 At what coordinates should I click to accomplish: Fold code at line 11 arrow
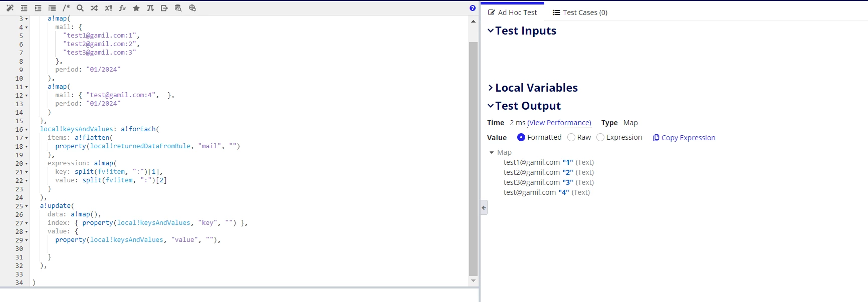27,87
